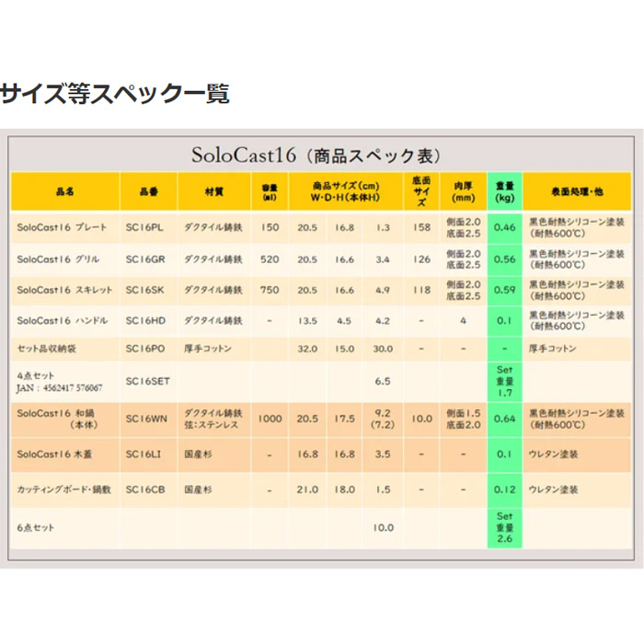Select the SC16HD part number cell
Image resolution: width=644 pixels, height=644 pixels.
coord(145,321)
